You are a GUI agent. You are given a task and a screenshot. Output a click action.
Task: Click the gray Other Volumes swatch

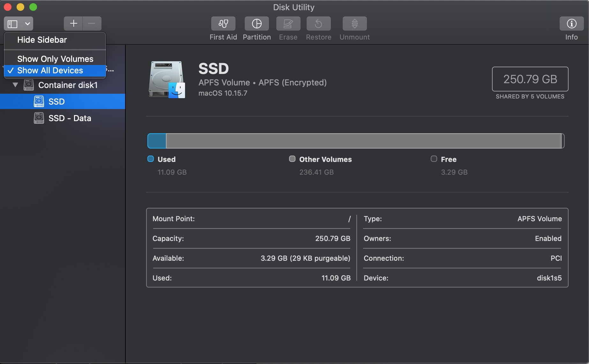click(x=292, y=159)
